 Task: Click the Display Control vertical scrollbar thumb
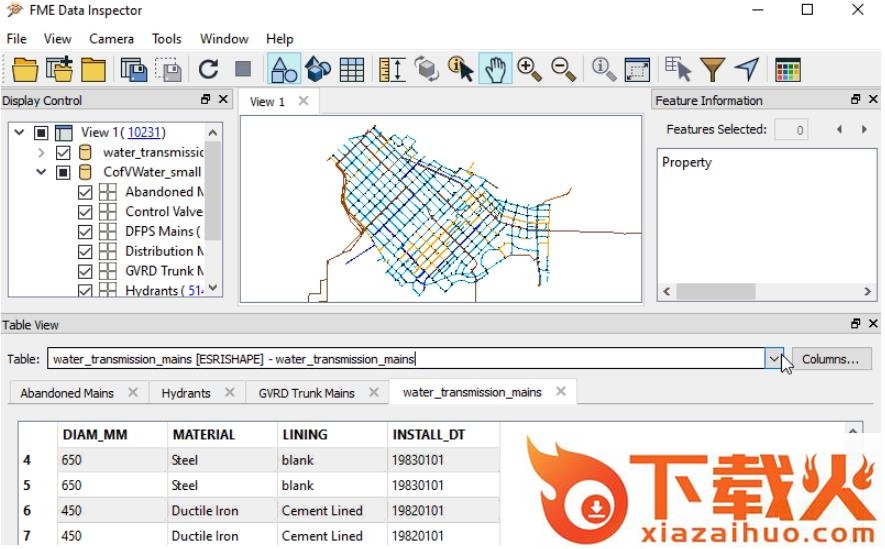tap(212, 191)
